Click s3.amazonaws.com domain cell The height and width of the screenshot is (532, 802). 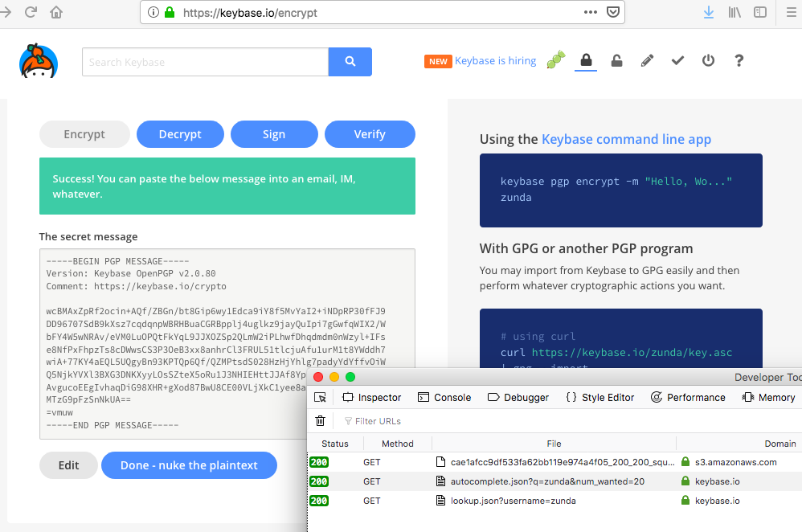click(735, 462)
